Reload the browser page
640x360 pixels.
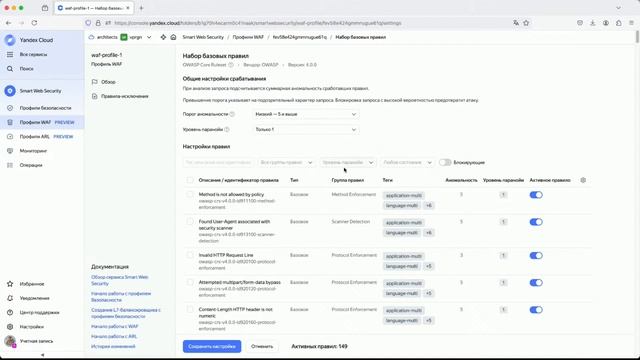click(x=34, y=23)
